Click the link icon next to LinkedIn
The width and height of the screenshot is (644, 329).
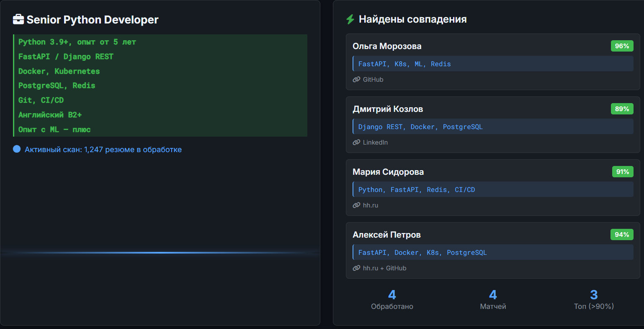(x=356, y=142)
